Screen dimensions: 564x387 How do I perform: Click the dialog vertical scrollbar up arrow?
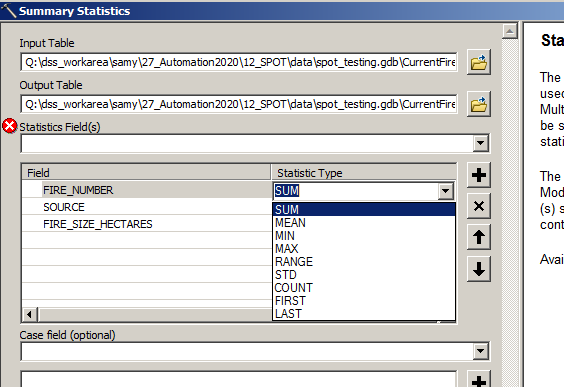coord(510,31)
